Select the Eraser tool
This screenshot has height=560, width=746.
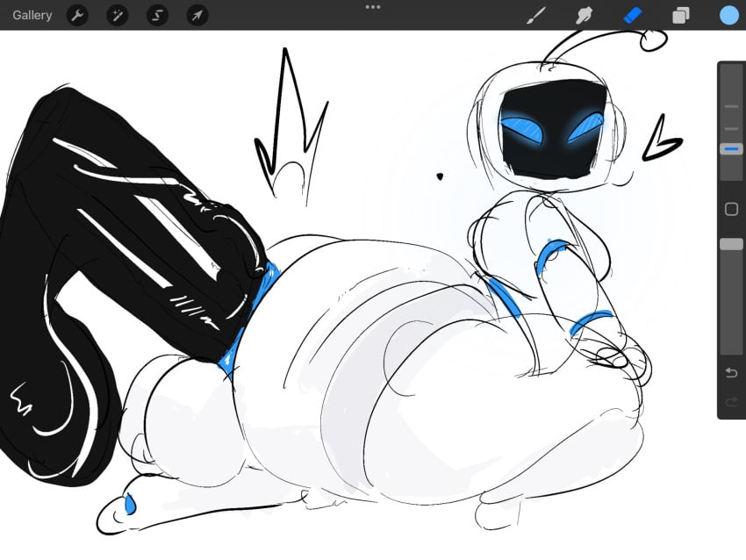click(632, 15)
